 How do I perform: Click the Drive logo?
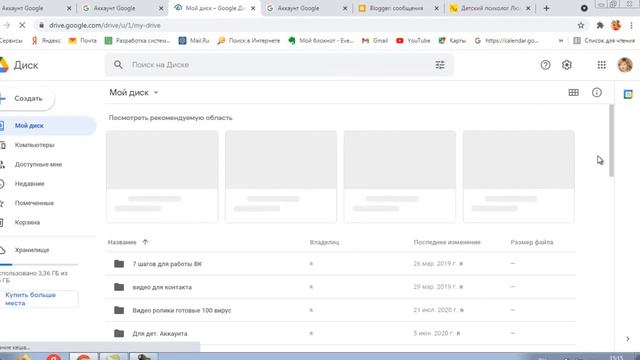[3, 65]
